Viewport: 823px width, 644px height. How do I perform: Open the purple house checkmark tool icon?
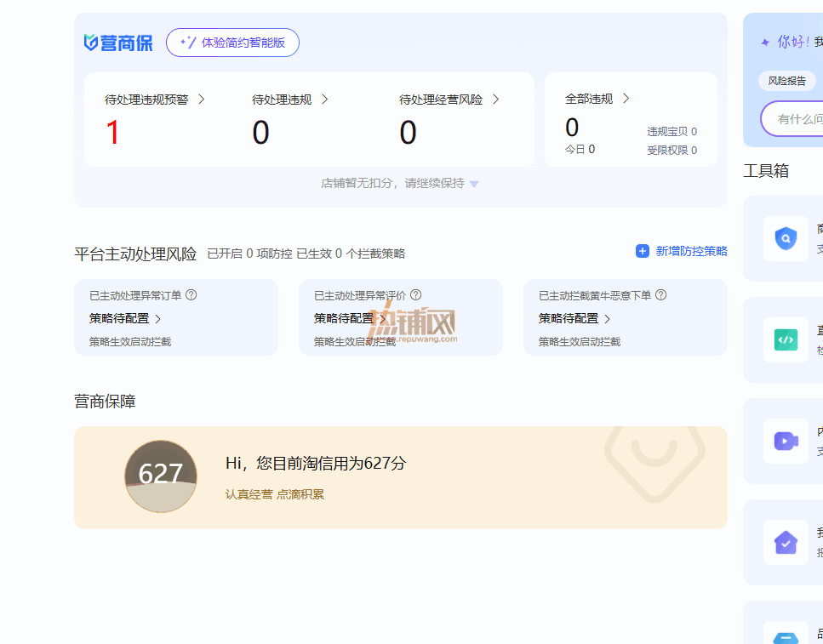click(x=786, y=542)
